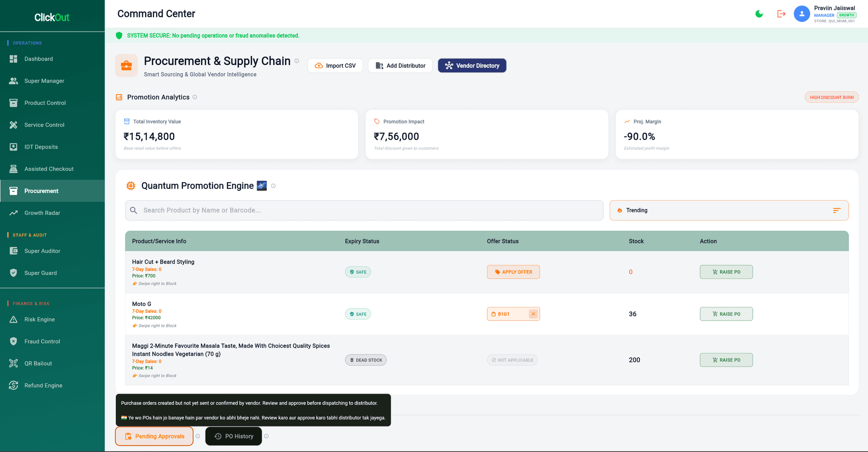Click SAFE badge for Moto G row
The width and height of the screenshot is (868, 452).
[358, 314]
